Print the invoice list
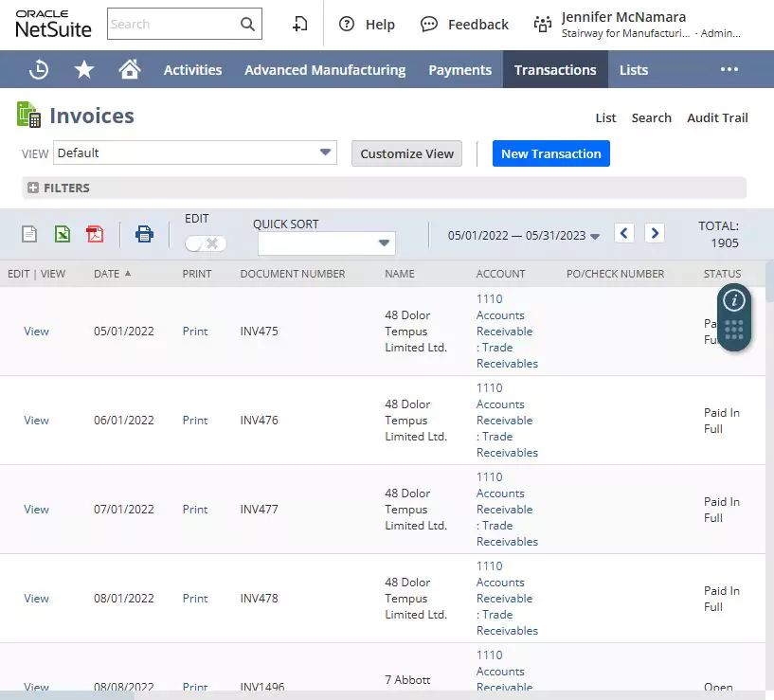The width and height of the screenshot is (774, 700). 144,233
